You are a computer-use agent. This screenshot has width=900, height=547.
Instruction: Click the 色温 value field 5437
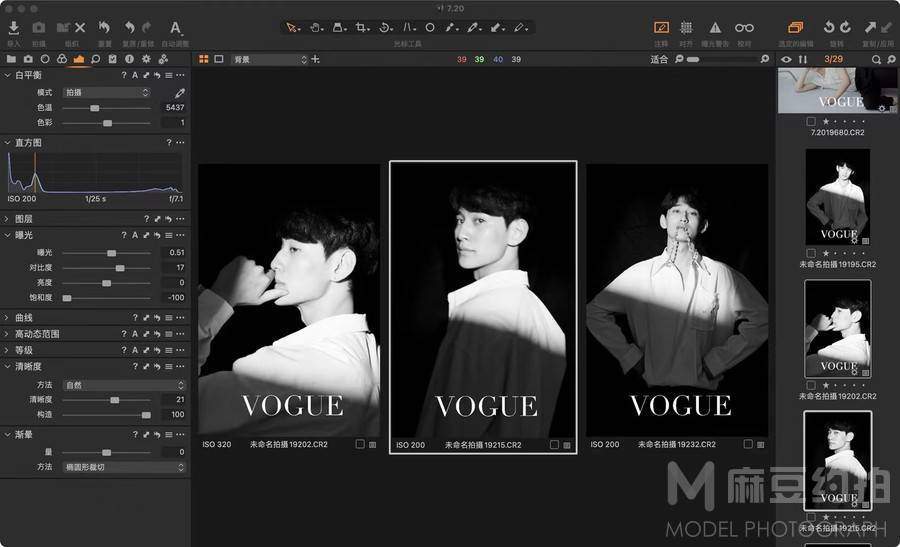173,107
